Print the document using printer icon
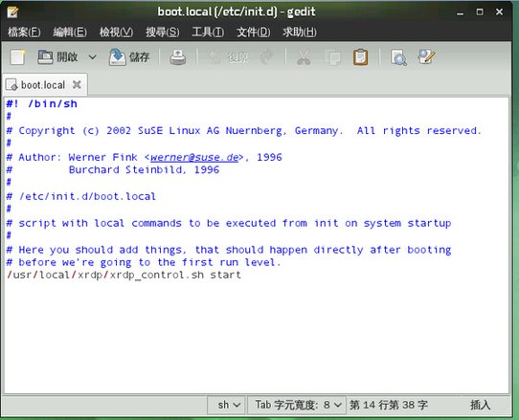Image resolution: width=519 pixels, height=420 pixels. pyautogui.click(x=178, y=57)
